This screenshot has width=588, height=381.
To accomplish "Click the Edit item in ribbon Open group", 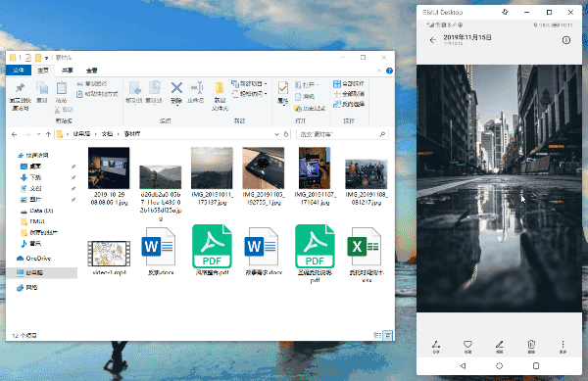I will click(x=305, y=97).
